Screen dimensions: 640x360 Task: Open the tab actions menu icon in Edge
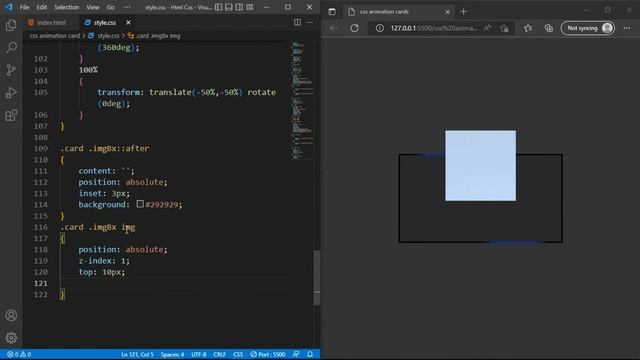coord(332,11)
